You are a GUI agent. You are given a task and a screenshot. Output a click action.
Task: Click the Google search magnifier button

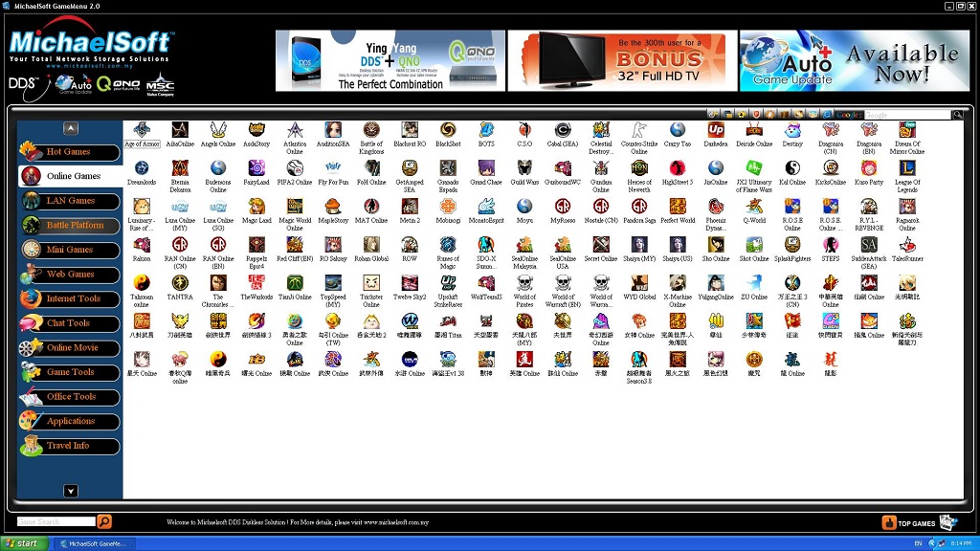pos(957,114)
